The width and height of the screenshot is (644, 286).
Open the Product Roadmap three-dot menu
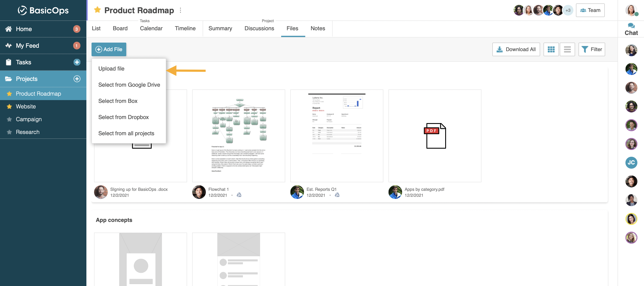tap(180, 10)
